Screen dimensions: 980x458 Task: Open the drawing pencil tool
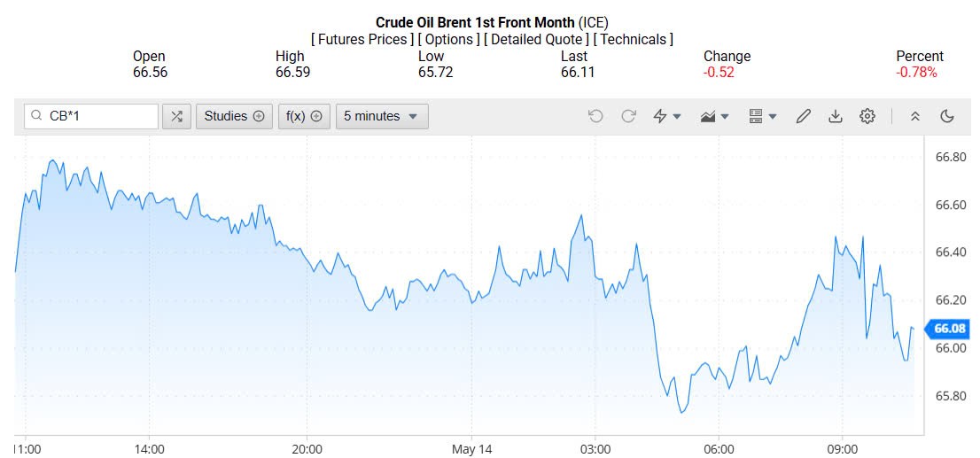click(x=804, y=116)
